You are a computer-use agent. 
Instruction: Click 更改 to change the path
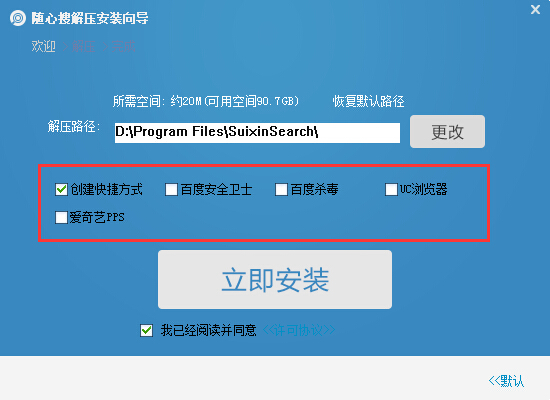click(x=448, y=132)
